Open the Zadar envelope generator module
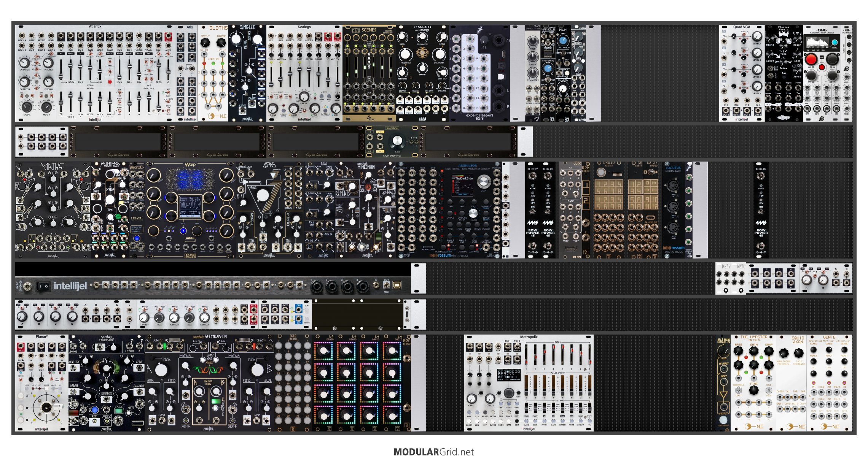The height and width of the screenshot is (460, 868). [822, 73]
